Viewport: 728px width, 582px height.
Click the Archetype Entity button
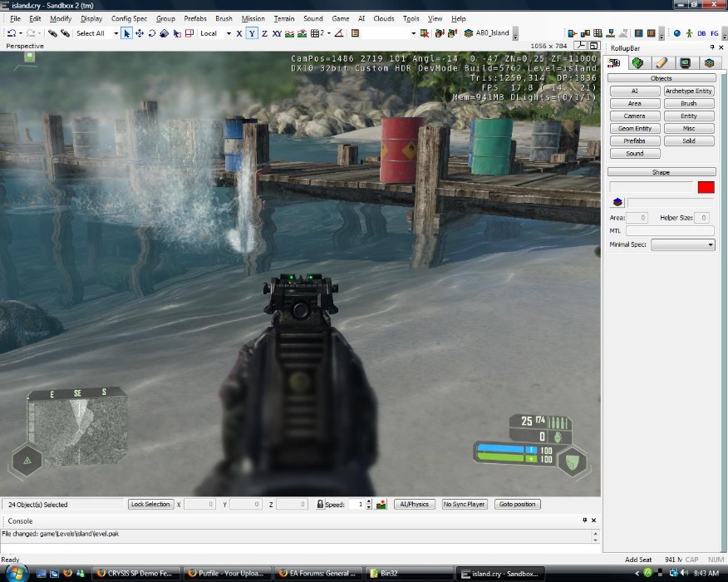click(x=688, y=91)
